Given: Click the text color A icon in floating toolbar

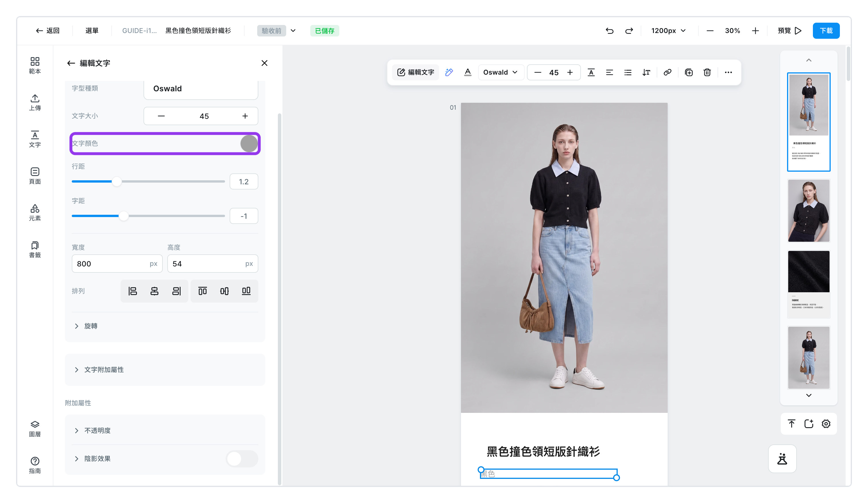Looking at the screenshot, I should click(x=467, y=72).
